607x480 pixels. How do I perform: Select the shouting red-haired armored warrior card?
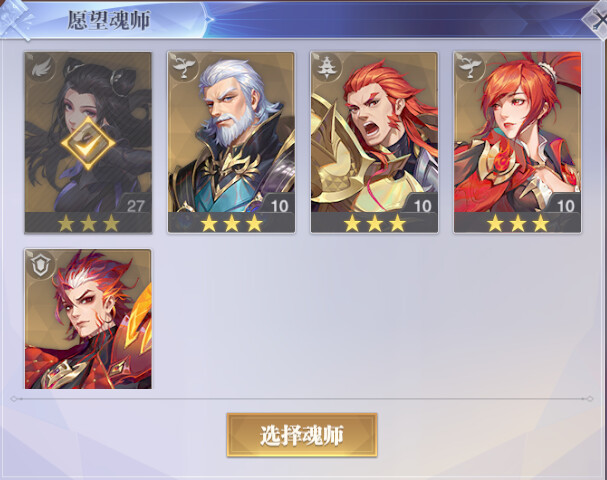(x=374, y=142)
